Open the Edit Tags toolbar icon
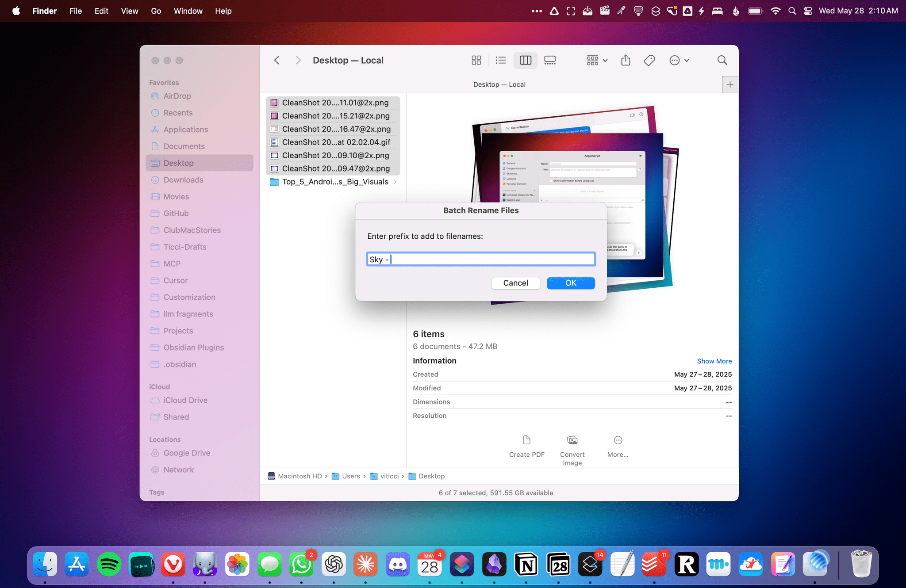Image resolution: width=906 pixels, height=588 pixels. (649, 60)
